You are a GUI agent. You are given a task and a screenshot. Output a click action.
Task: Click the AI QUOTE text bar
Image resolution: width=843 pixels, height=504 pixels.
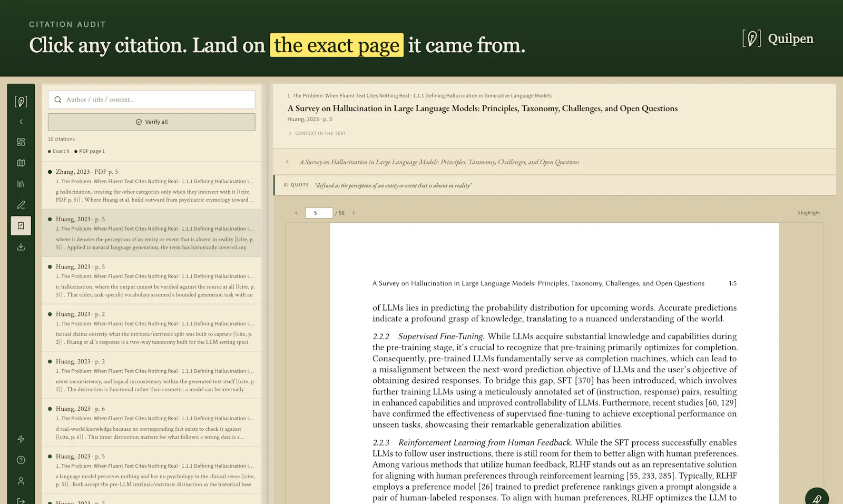(x=555, y=185)
